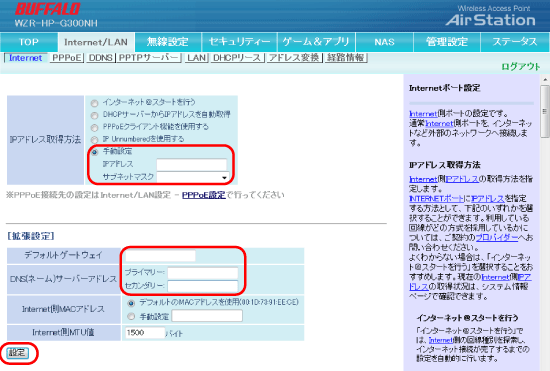Click the プライマリー DNS input field
The image size is (550, 371).
point(203,273)
